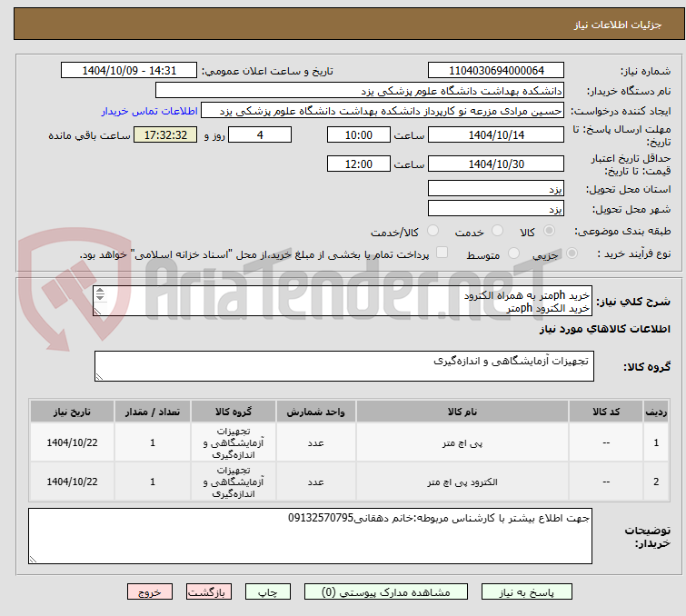Select the خدمت radio button
Image resolution: width=686 pixels, height=616 pixels.
497,231
